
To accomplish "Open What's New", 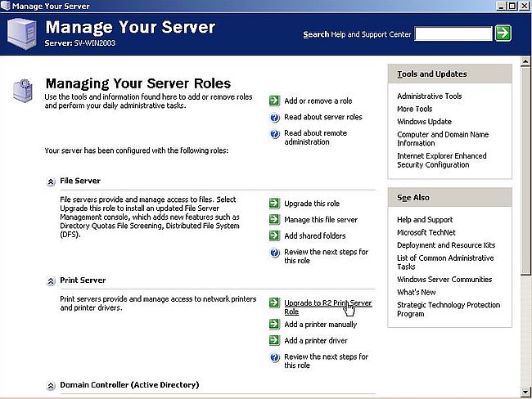I will pos(417,292).
